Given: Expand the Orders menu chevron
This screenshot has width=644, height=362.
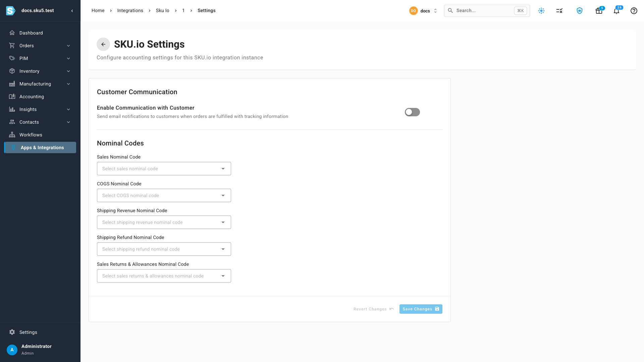Looking at the screenshot, I should coord(68,46).
